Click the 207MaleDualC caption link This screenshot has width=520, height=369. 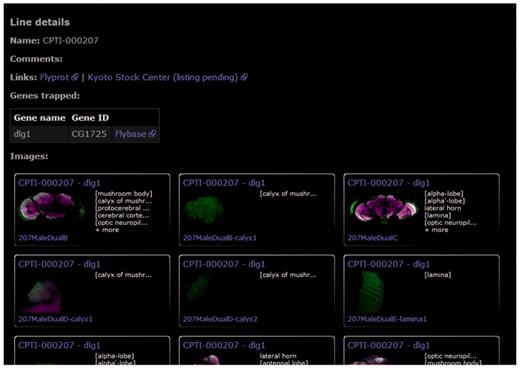point(372,238)
